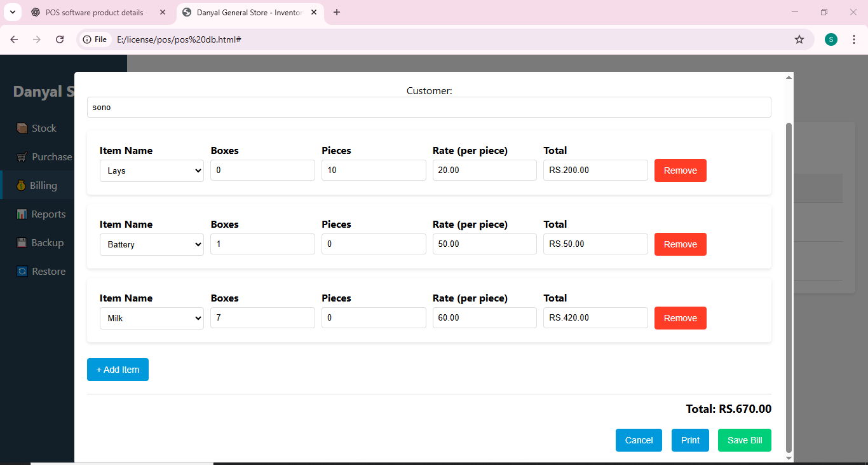
Task: Click the Print button
Action: pyautogui.click(x=690, y=440)
